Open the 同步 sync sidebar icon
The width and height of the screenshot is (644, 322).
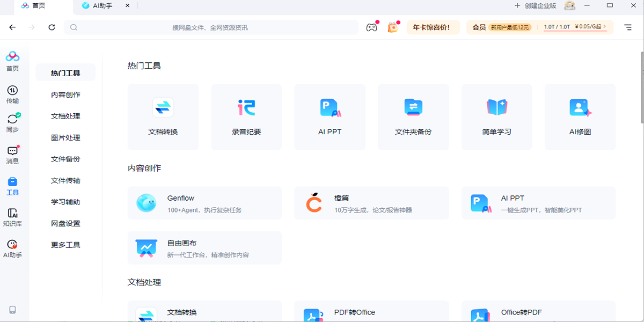(12, 123)
